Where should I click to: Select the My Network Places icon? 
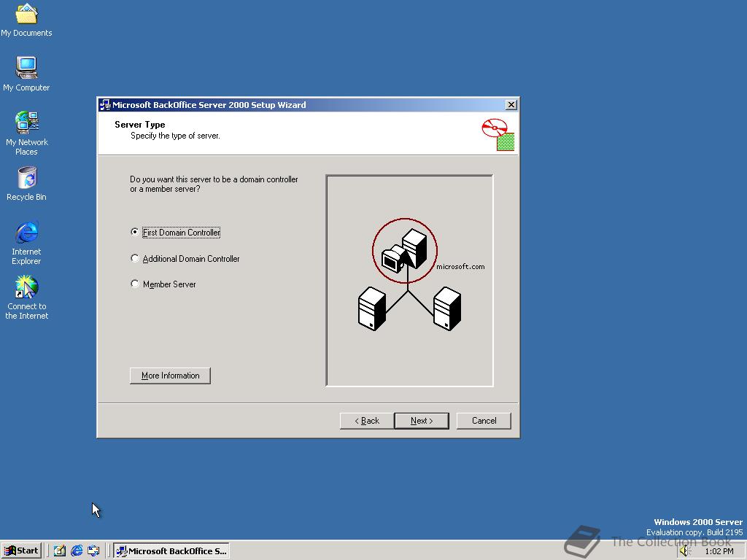coord(26,133)
